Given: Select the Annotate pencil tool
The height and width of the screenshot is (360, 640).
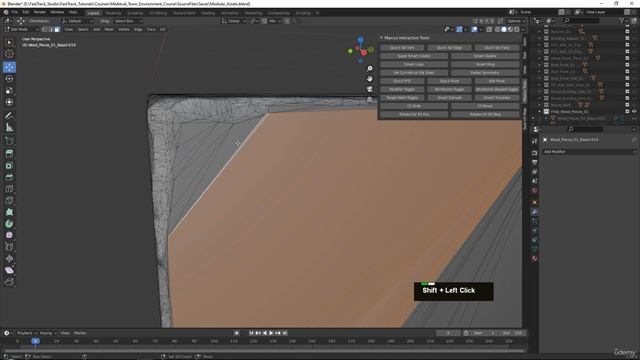Looking at the screenshot, I should coord(9,116).
